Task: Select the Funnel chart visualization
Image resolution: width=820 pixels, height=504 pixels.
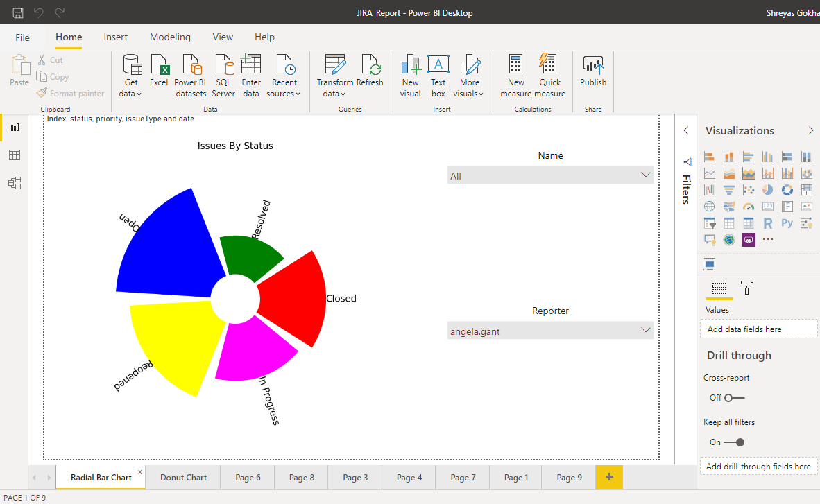Action: coord(729,190)
